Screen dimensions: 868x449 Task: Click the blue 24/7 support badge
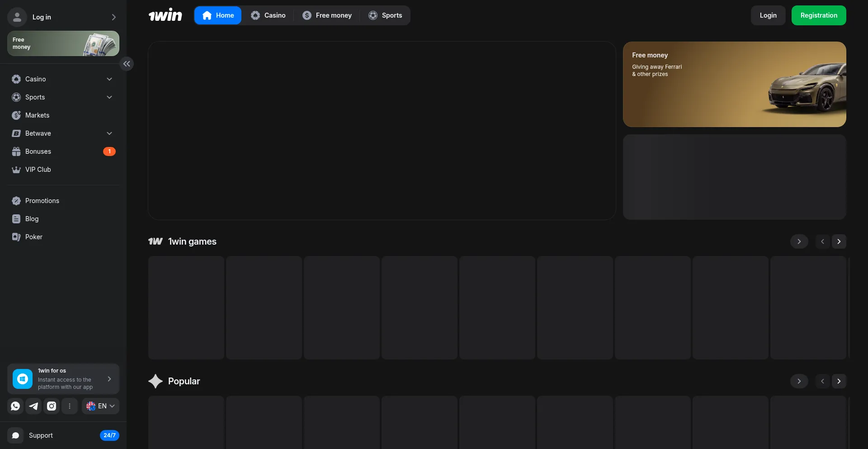pos(109,435)
